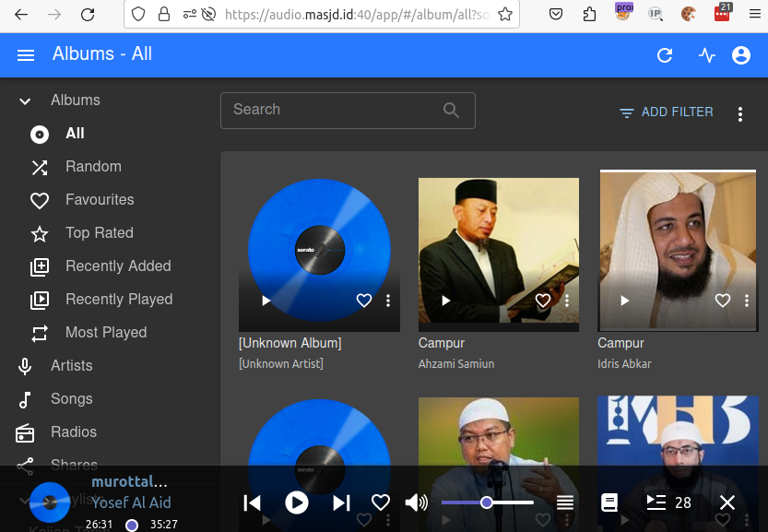
Task: Click the browser reload button
Action: [x=88, y=15]
